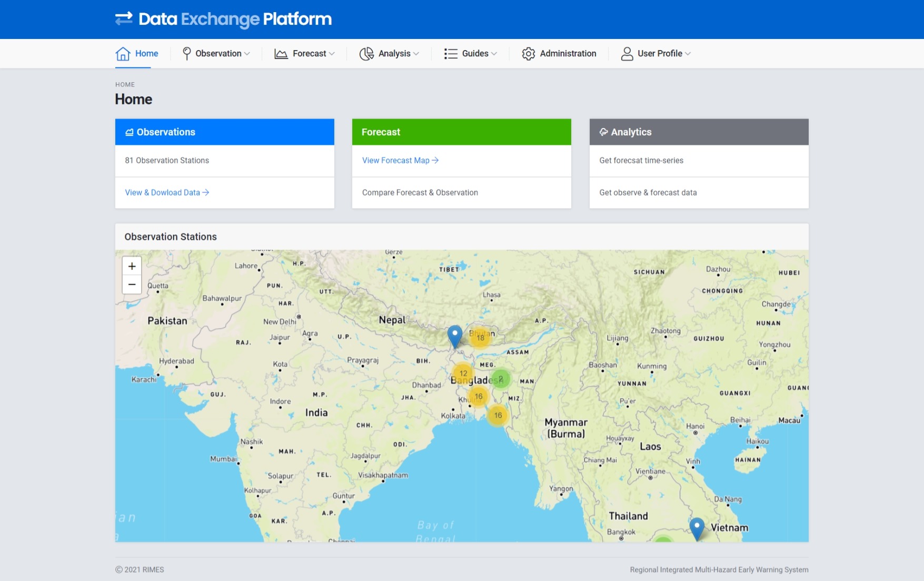This screenshot has height=581, width=924.
Task: Open the Analysis menu
Action: [389, 54]
